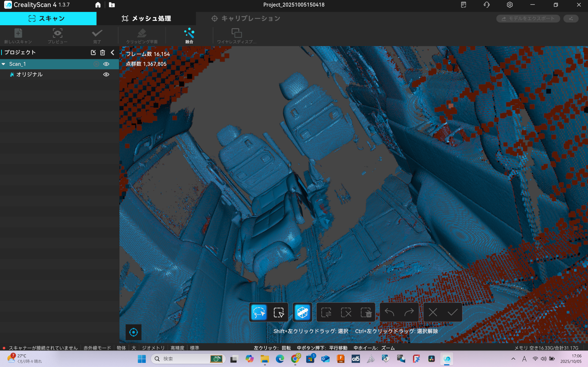
Task: Delete the project with the trash icon
Action: pyautogui.click(x=102, y=53)
